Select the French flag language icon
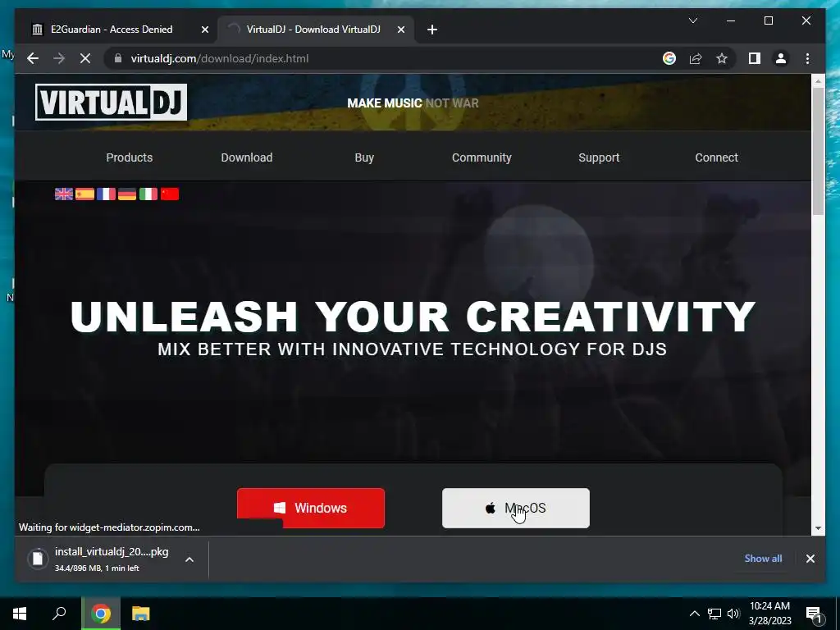This screenshot has width=840, height=630. (x=106, y=194)
